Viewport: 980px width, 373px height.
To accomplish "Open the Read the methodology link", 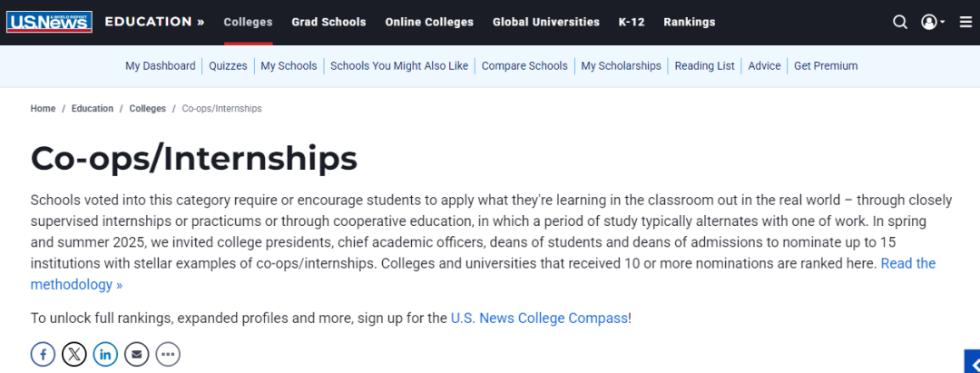I will tap(907, 263).
